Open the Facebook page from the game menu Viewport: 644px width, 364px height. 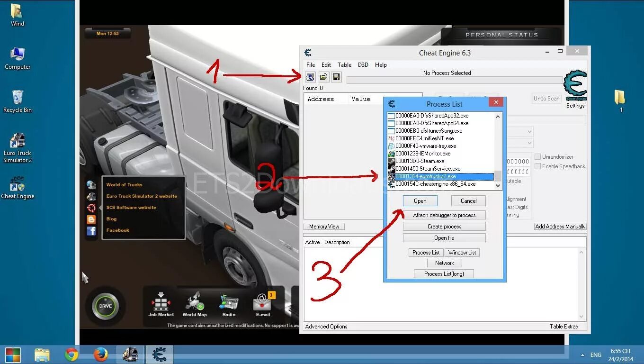tap(117, 230)
